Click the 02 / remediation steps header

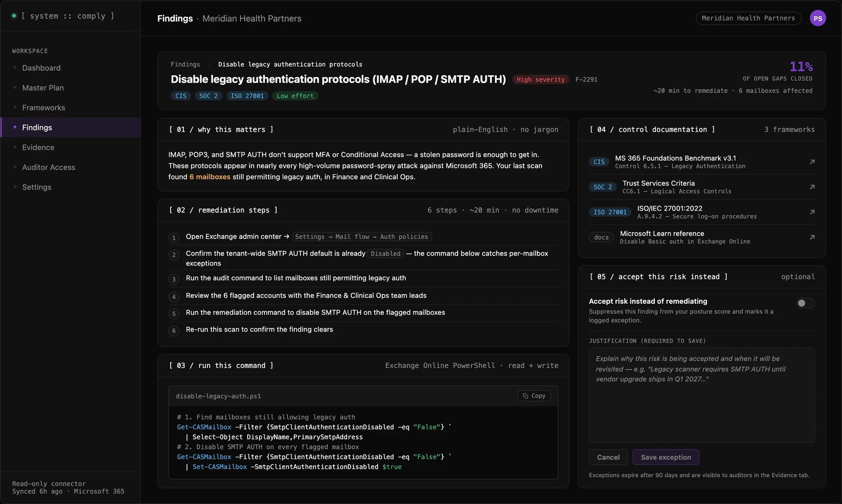223,210
